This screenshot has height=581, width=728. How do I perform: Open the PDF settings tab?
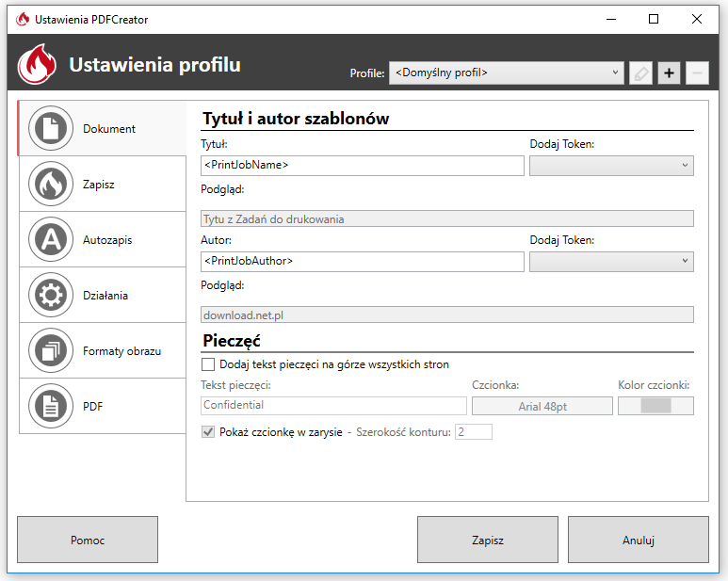click(x=102, y=407)
